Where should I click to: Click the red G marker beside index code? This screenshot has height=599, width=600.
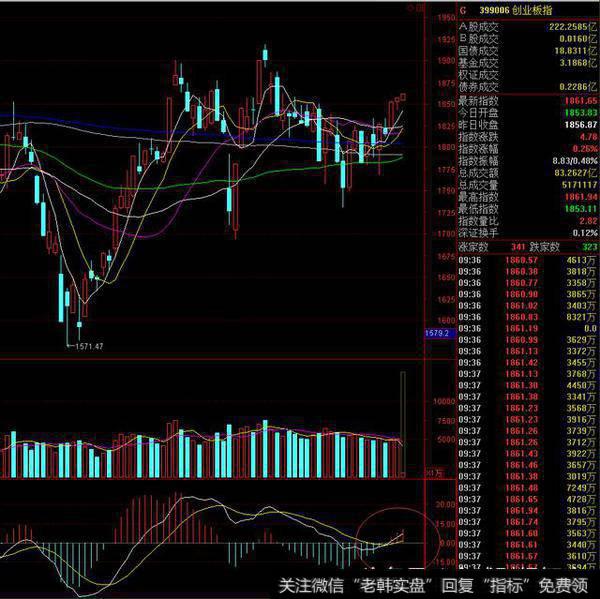point(463,10)
